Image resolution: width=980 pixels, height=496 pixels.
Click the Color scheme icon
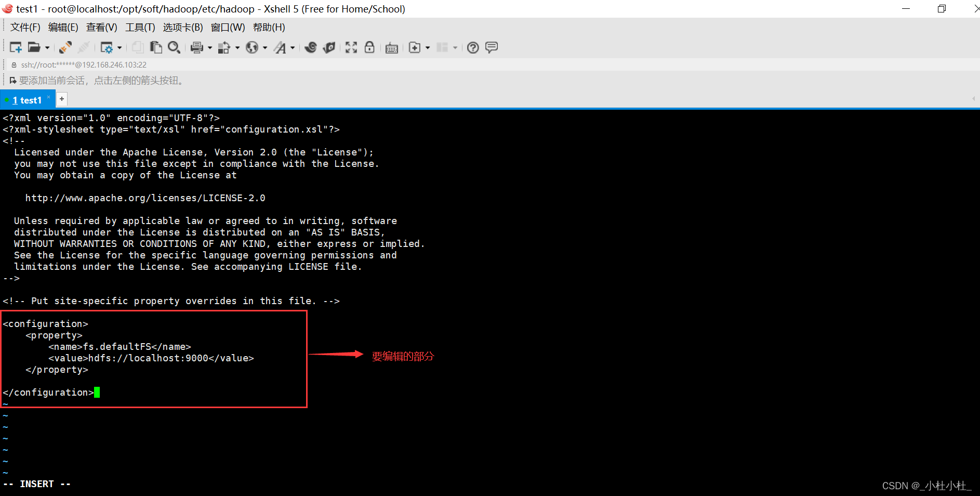(x=224, y=47)
